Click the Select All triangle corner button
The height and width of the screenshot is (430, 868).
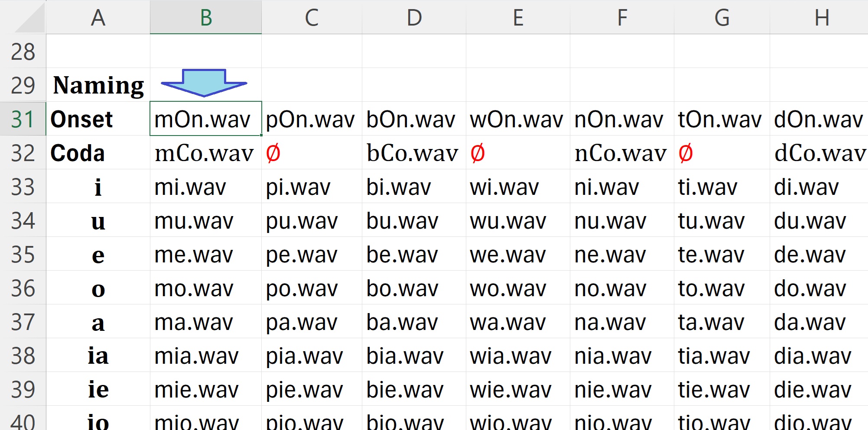24,17
